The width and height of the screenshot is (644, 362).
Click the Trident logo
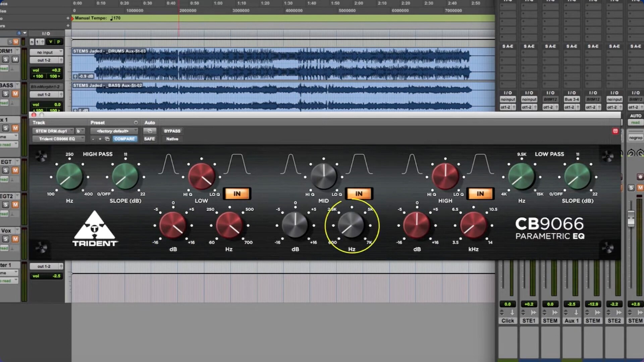95,229
